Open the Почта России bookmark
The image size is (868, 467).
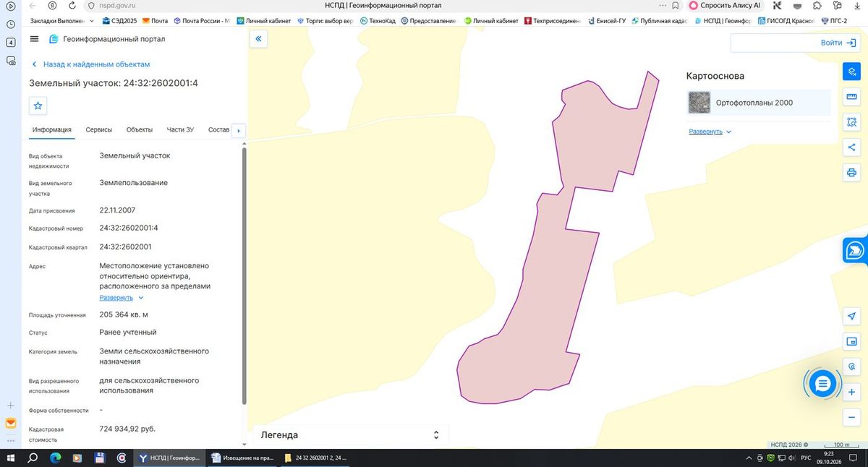[200, 21]
